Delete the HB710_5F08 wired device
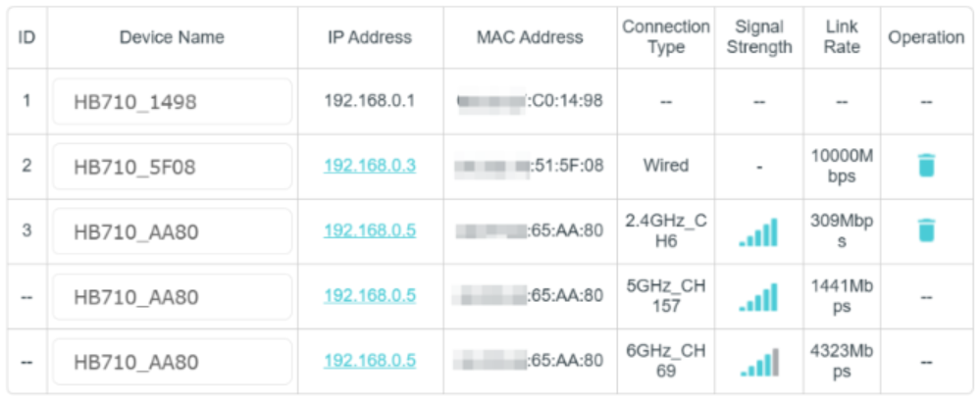980x403 pixels. (926, 166)
